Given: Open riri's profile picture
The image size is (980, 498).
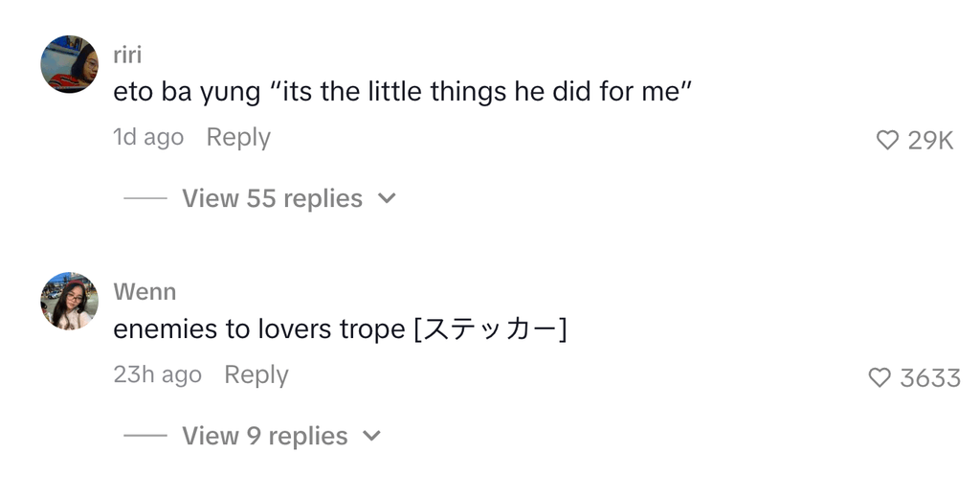Looking at the screenshot, I should [x=69, y=64].
